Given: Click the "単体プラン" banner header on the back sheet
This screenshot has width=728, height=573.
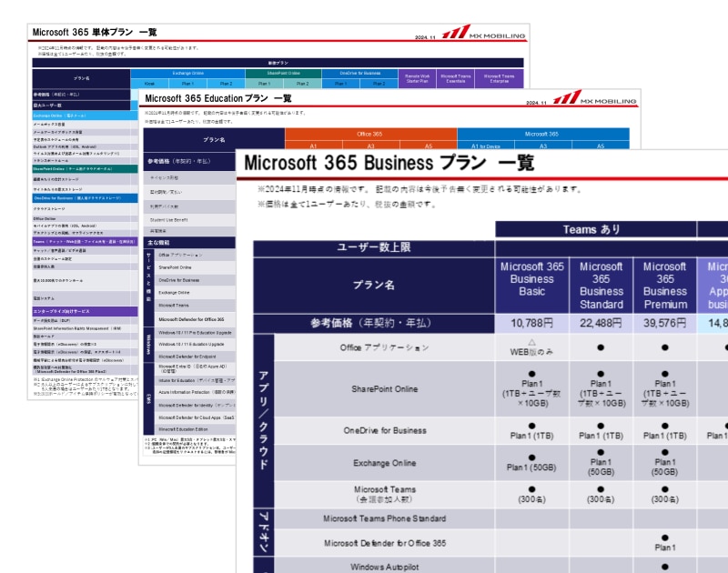Looking at the screenshot, I should tap(278, 63).
